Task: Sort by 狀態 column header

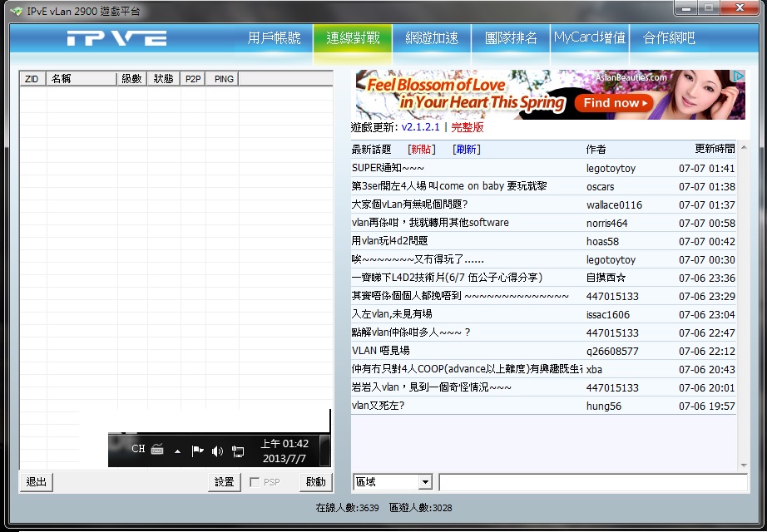Action: pyautogui.click(x=163, y=79)
